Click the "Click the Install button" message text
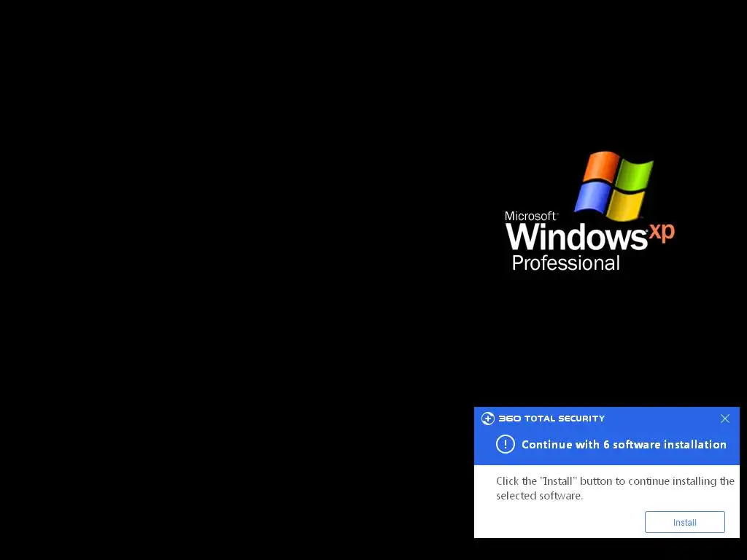 coord(615,488)
